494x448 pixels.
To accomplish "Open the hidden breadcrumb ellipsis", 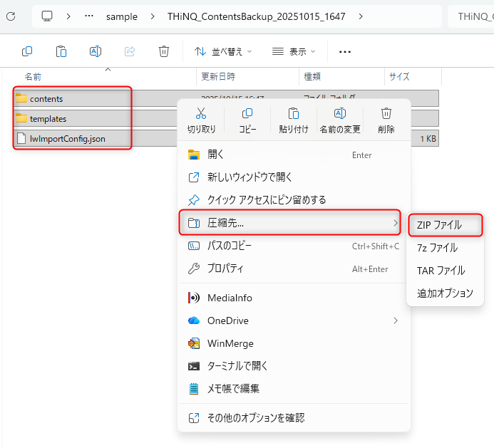I will pos(89,16).
